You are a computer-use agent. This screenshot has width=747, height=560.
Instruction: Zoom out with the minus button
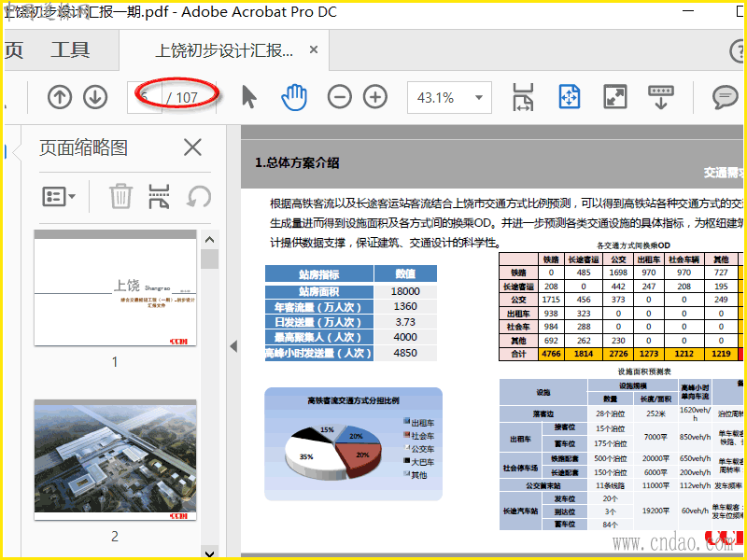click(x=339, y=98)
